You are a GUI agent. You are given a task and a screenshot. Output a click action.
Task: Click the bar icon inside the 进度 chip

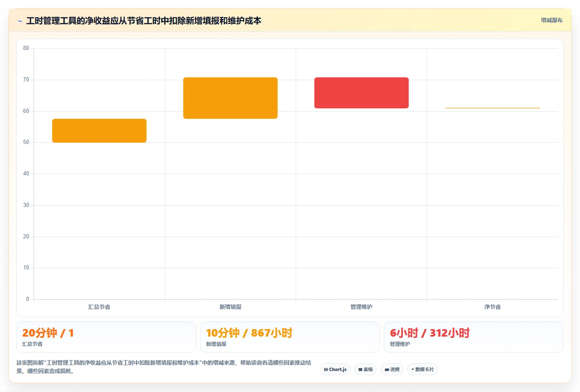[387, 370]
